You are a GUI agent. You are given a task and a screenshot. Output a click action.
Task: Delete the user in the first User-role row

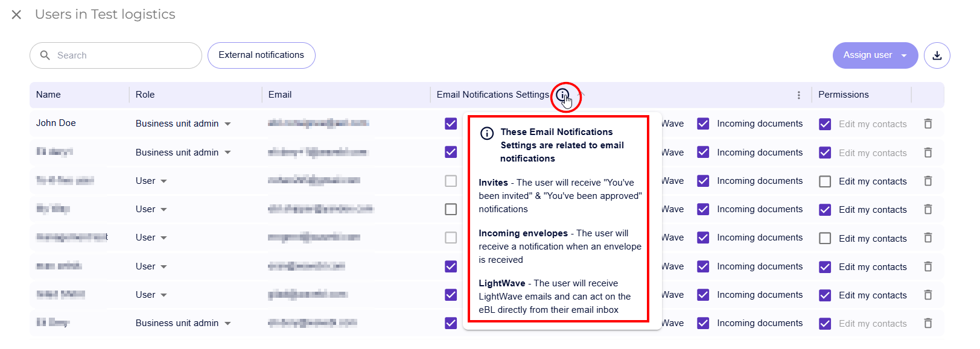[928, 181]
